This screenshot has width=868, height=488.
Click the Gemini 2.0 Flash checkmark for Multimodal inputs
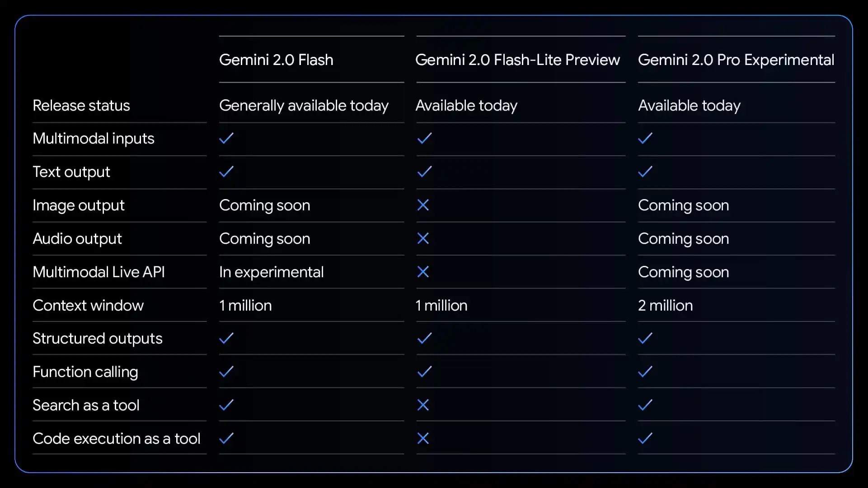click(227, 138)
